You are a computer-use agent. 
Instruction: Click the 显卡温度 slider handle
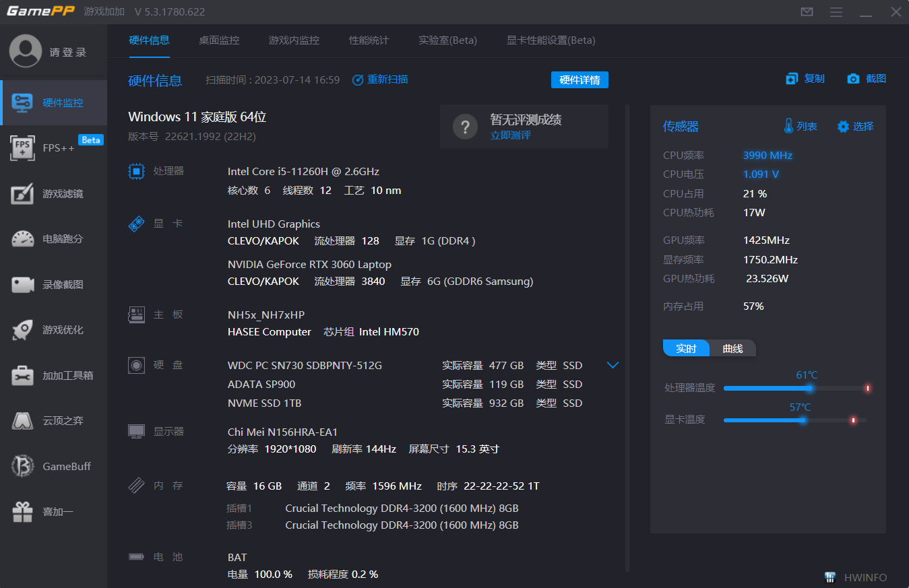tap(803, 420)
